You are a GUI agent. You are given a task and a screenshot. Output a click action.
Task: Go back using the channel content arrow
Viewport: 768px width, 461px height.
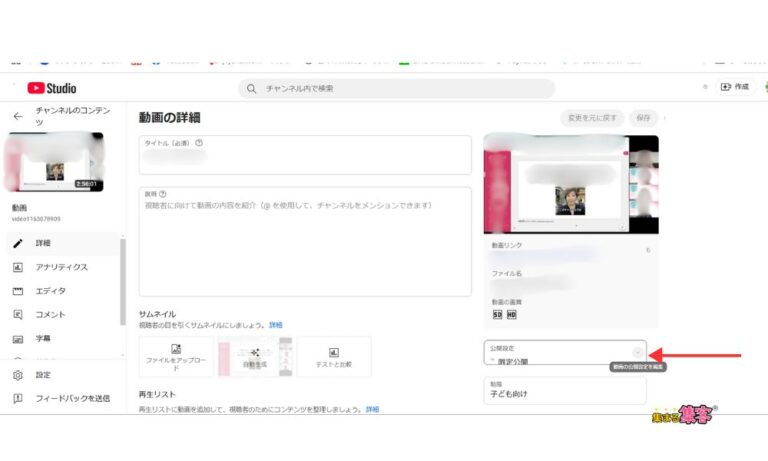click(x=17, y=116)
